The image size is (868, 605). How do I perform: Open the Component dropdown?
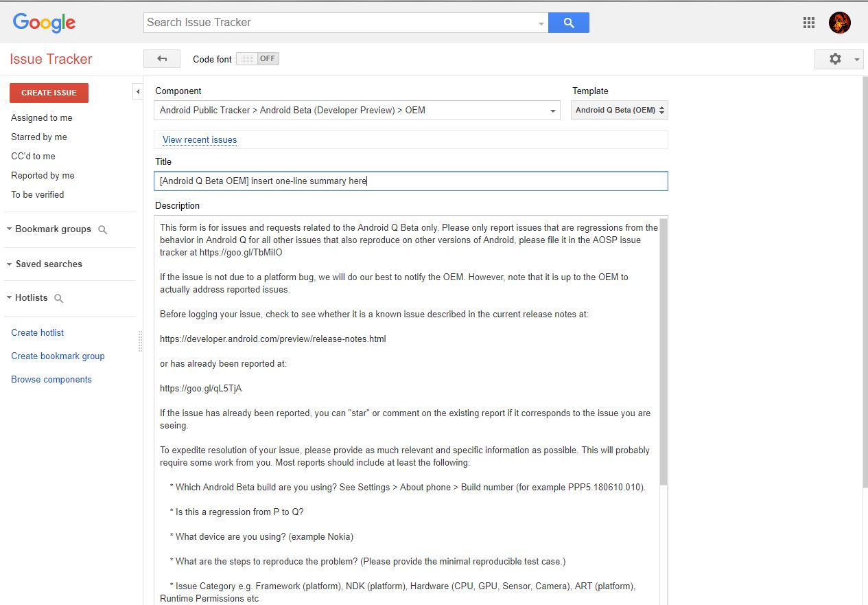click(x=357, y=111)
